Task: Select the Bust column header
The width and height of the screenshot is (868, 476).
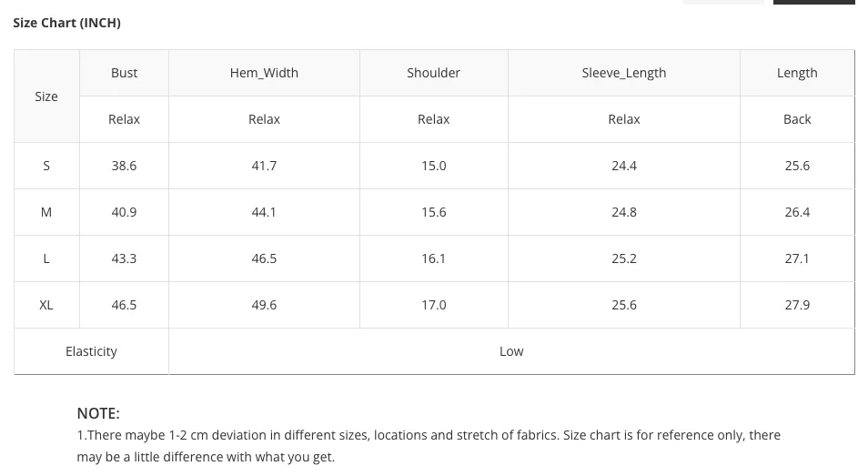Action: click(124, 73)
